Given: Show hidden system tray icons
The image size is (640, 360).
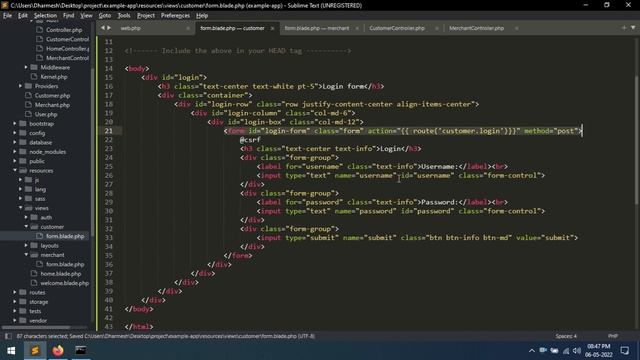Looking at the screenshot, I should 531,351.
